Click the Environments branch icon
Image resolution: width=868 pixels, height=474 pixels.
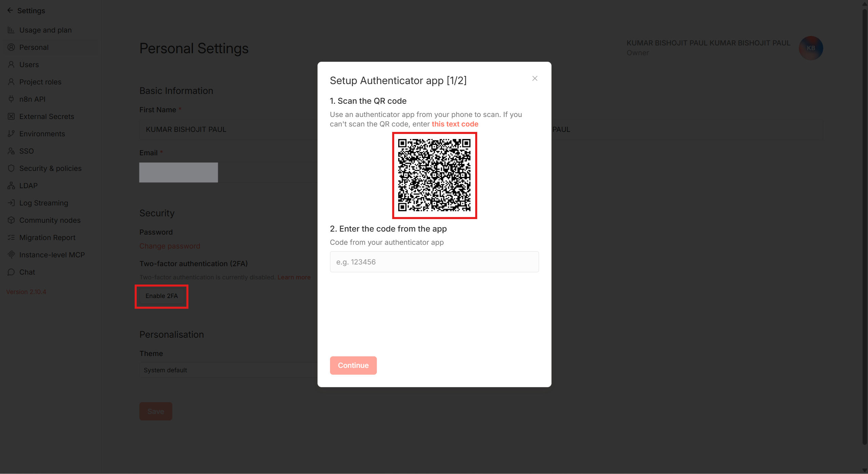point(11,134)
